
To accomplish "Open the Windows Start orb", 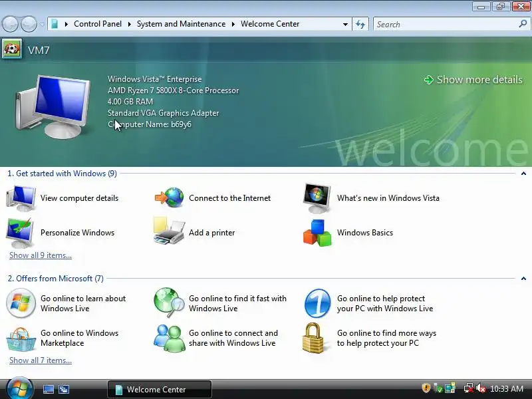I will (x=19, y=389).
